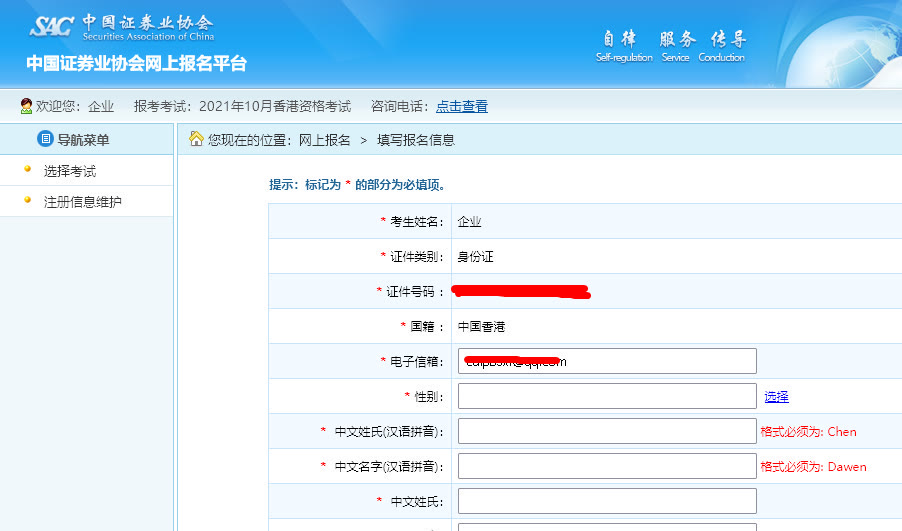Open 注册信息维护 in the navigation menu
Image resolution: width=902 pixels, height=531 pixels.
82,202
